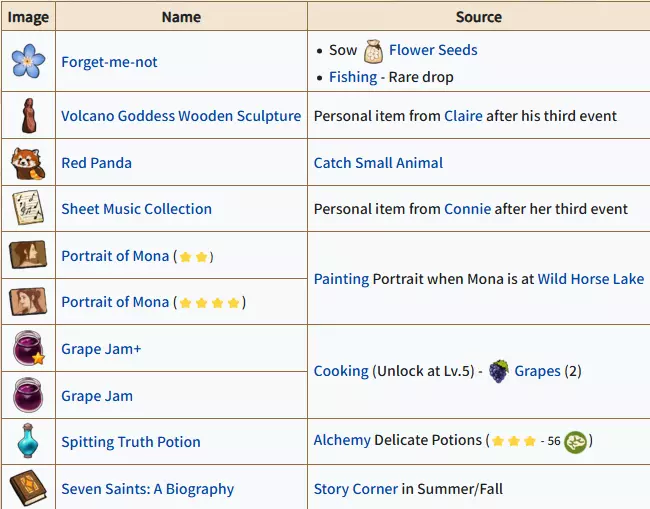Open the Fishing source link
Screen dimensions: 650x509
(353, 77)
